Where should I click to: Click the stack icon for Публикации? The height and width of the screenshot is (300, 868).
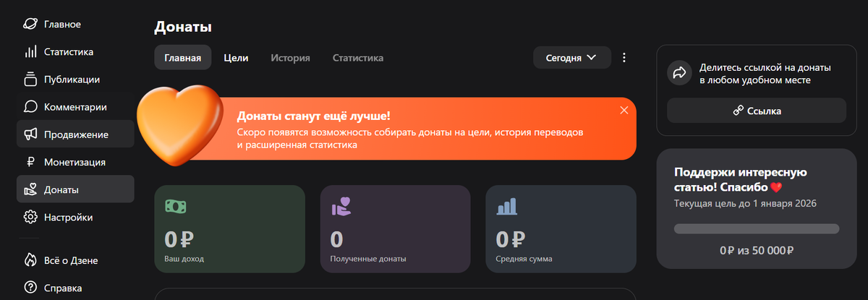pyautogui.click(x=30, y=80)
